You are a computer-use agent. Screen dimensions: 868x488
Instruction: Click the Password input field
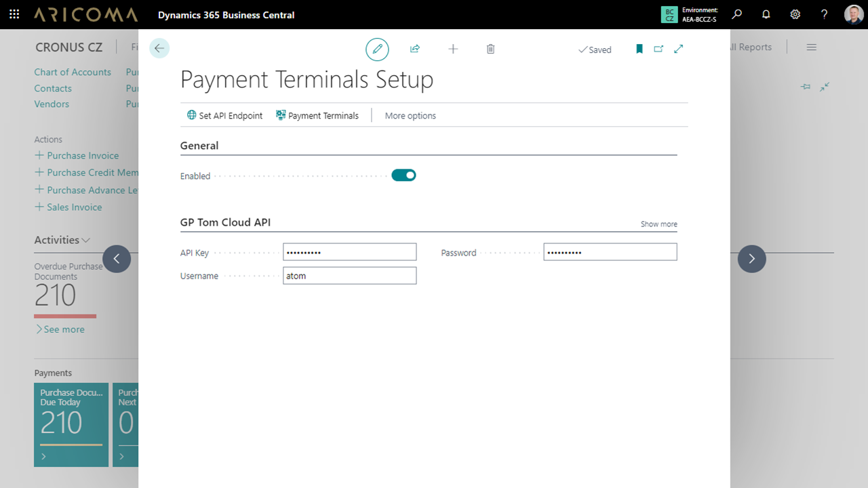tap(610, 252)
